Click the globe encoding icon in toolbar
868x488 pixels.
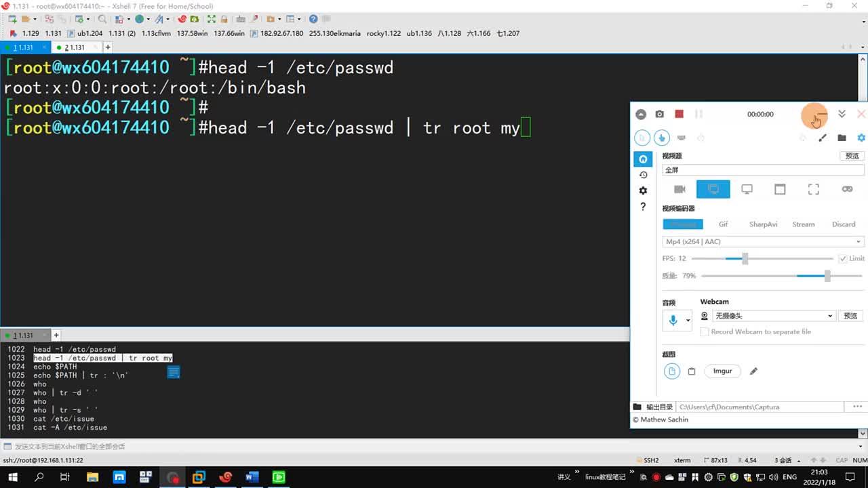[139, 19]
